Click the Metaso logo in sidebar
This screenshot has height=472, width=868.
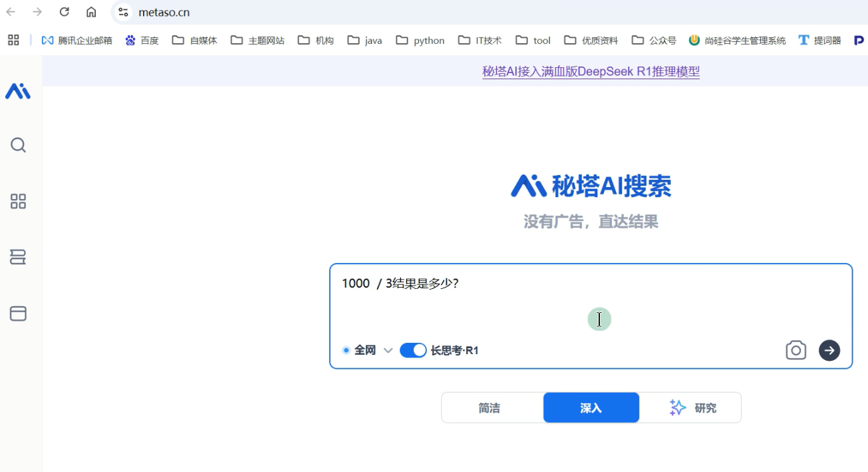(x=18, y=91)
